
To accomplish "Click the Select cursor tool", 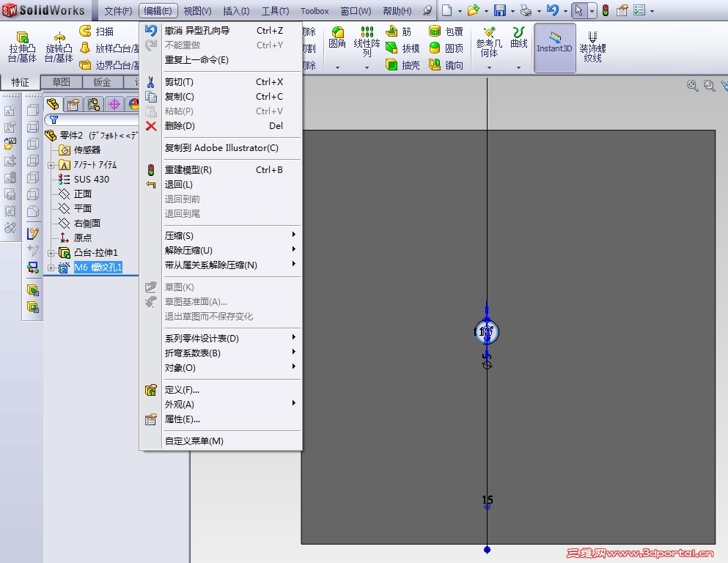I will (x=578, y=10).
